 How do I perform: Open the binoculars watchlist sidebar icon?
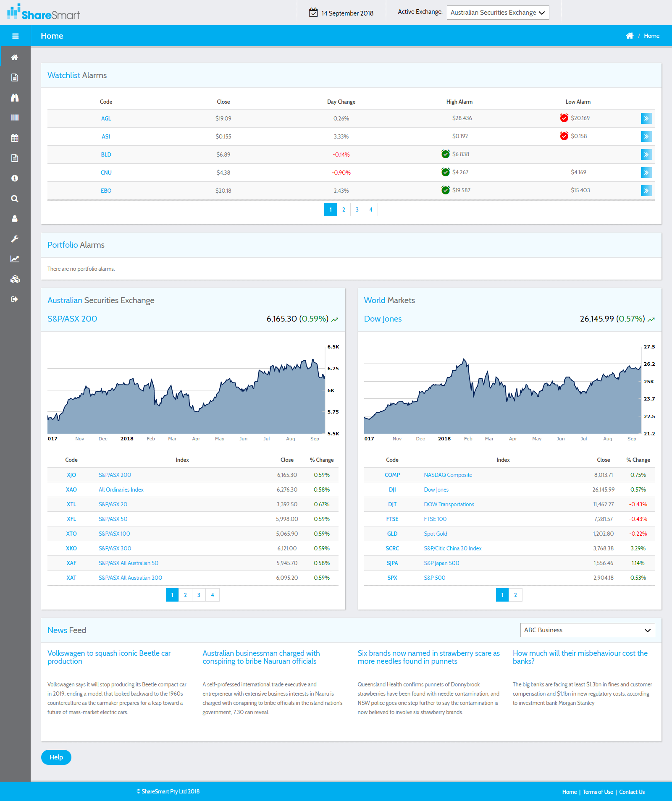pyautogui.click(x=15, y=97)
